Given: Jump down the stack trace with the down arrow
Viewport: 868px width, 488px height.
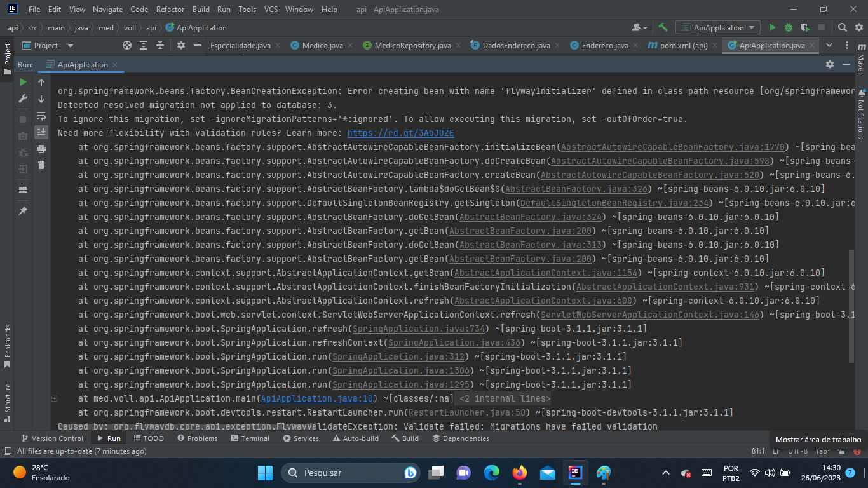Looking at the screenshot, I should (x=41, y=98).
